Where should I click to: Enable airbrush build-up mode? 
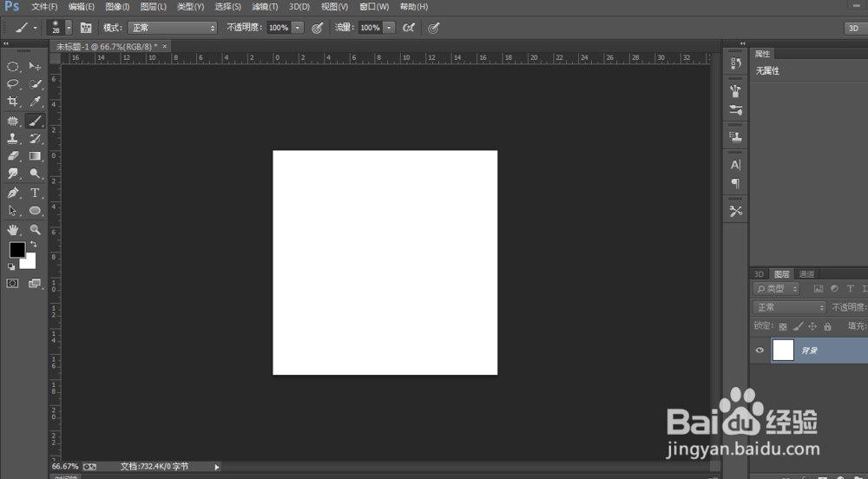[409, 28]
